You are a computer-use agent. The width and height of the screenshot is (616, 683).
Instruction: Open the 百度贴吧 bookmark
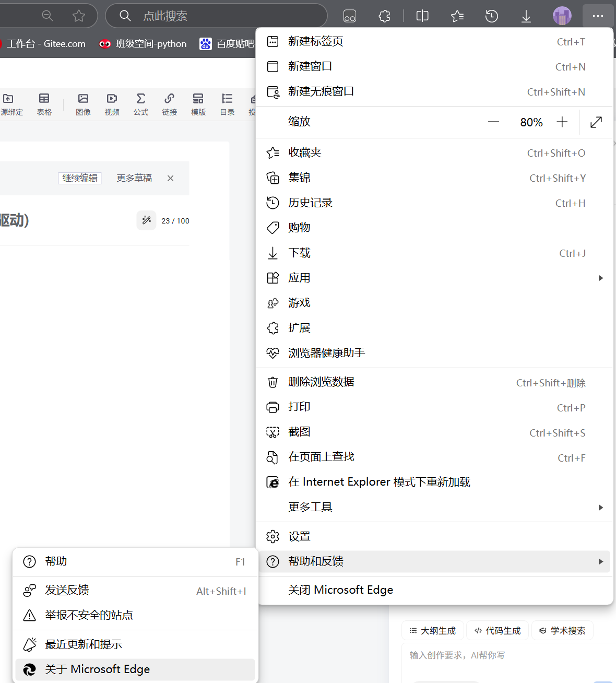point(227,44)
